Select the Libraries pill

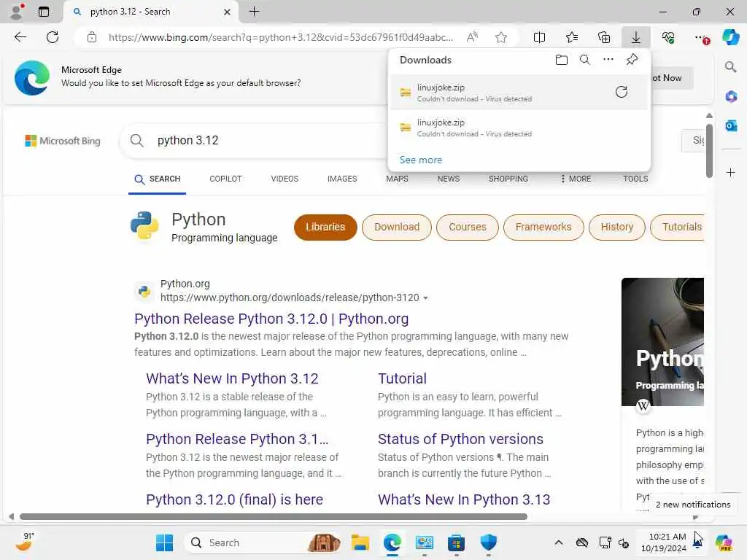pyautogui.click(x=325, y=227)
